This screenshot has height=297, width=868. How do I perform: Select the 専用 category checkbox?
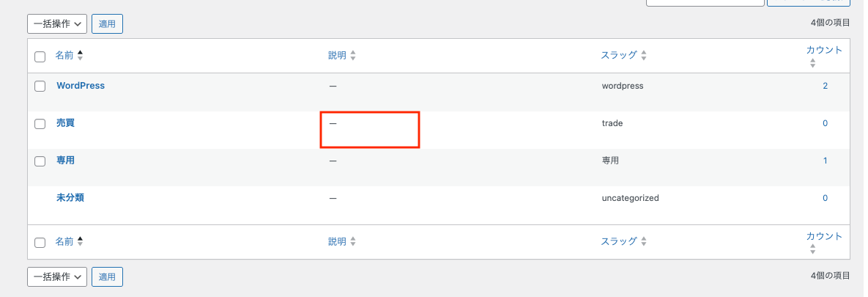(40, 161)
